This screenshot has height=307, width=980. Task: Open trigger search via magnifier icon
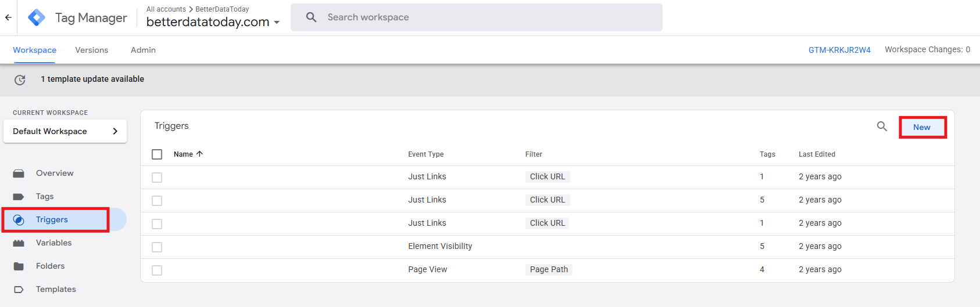pos(882,127)
